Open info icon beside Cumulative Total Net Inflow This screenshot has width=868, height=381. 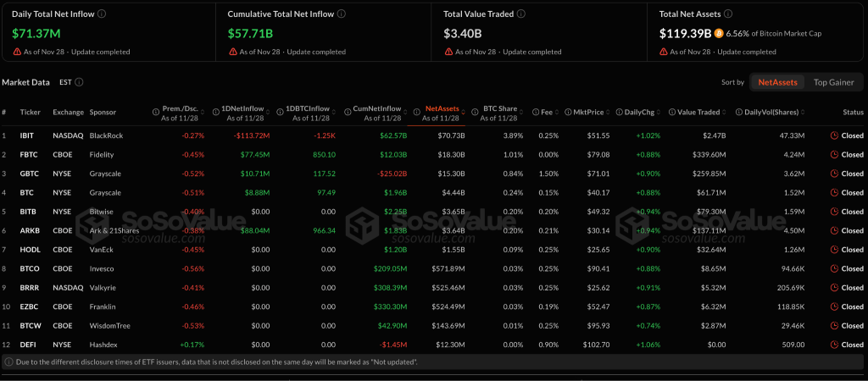click(342, 14)
